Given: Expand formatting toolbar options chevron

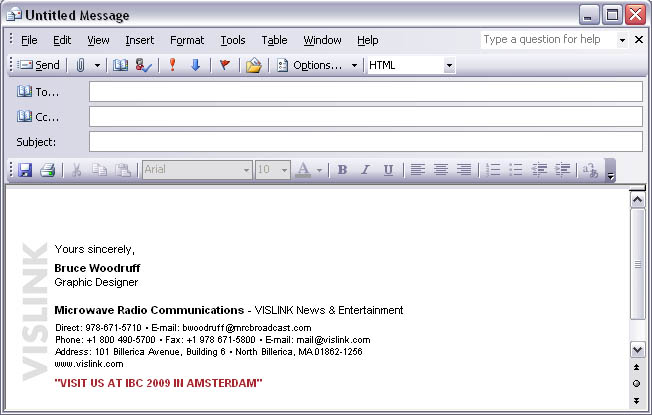Looking at the screenshot, I should point(610,170).
